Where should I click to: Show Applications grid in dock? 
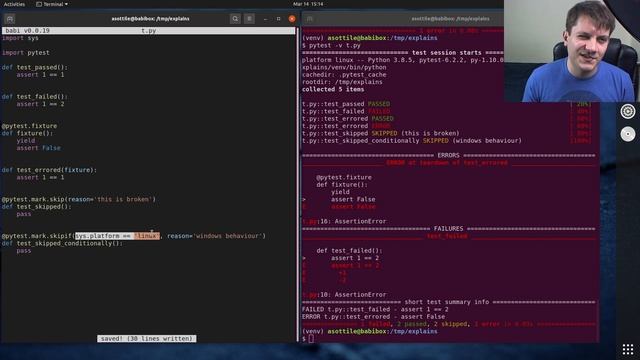pos(628,349)
